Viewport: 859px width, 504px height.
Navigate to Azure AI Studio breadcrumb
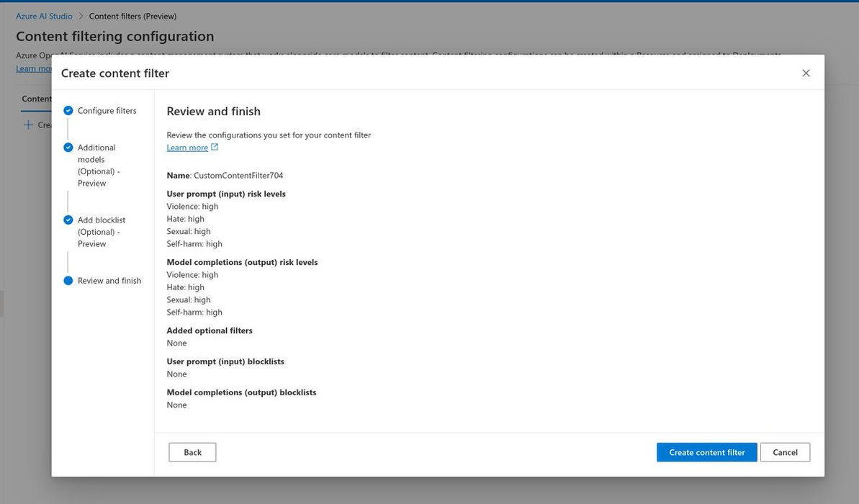(44, 17)
